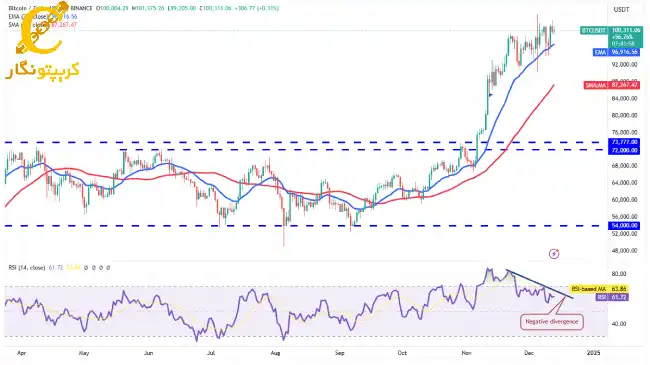The image size is (650, 365).
Task: Click the +306.77 (+0.31%) change text
Action: click(256, 8)
